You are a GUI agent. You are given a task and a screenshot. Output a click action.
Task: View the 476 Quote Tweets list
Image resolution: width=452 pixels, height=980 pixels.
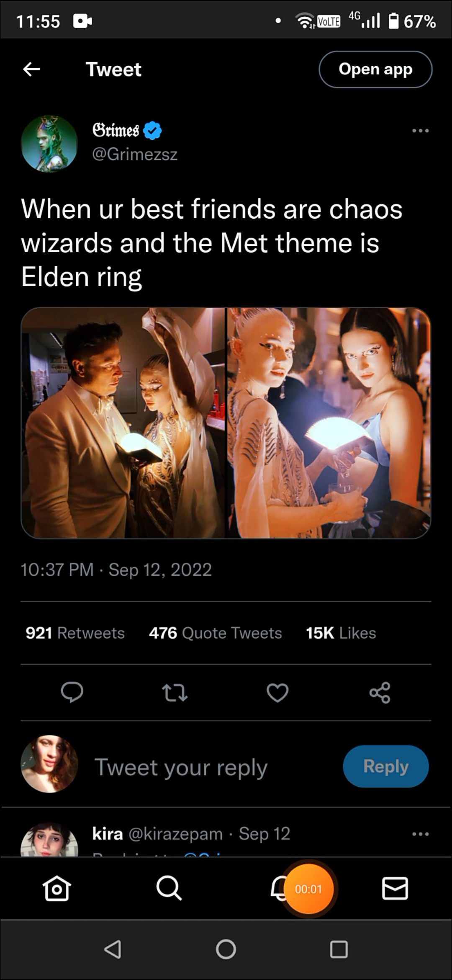[x=216, y=633]
